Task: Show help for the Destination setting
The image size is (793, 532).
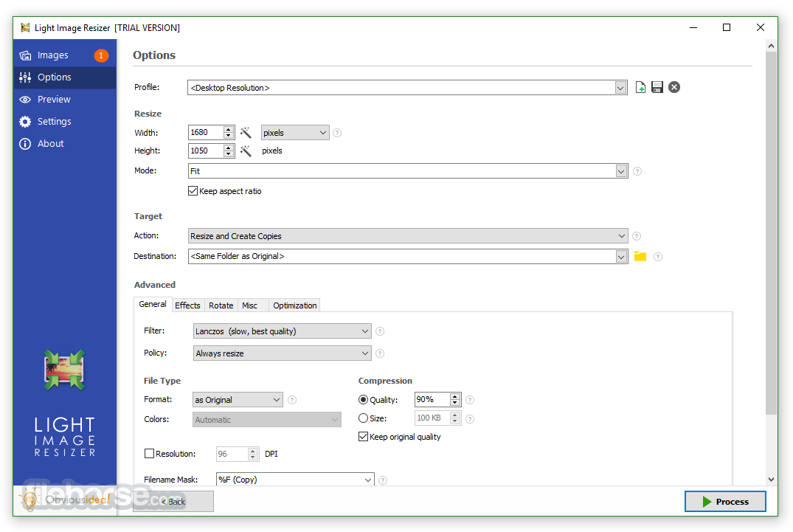Action: pos(658,257)
